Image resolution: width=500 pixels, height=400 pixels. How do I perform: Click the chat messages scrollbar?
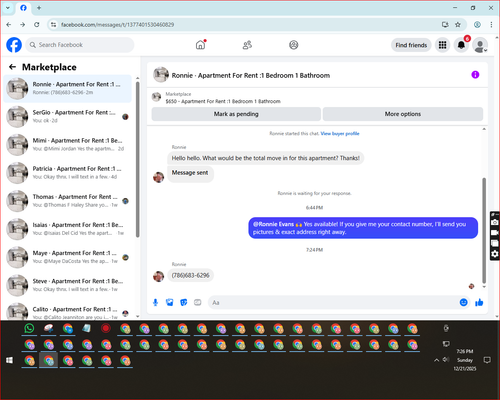point(484,230)
